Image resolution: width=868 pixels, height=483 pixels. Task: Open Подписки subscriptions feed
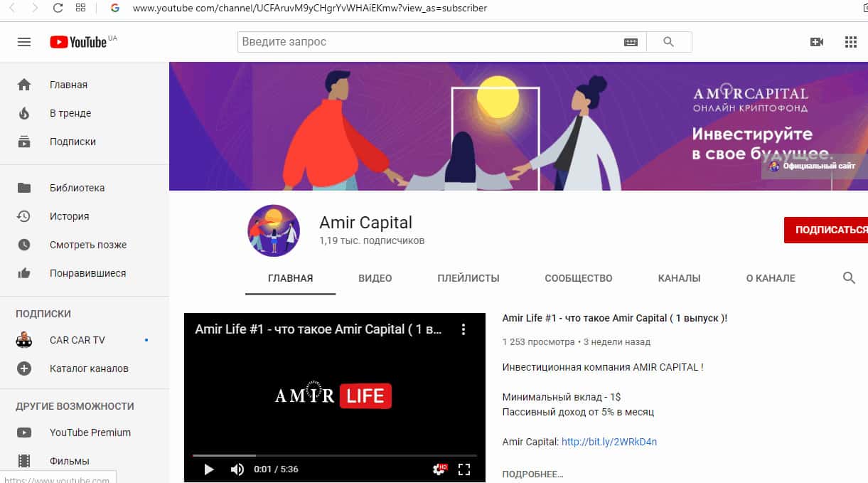pos(85,142)
